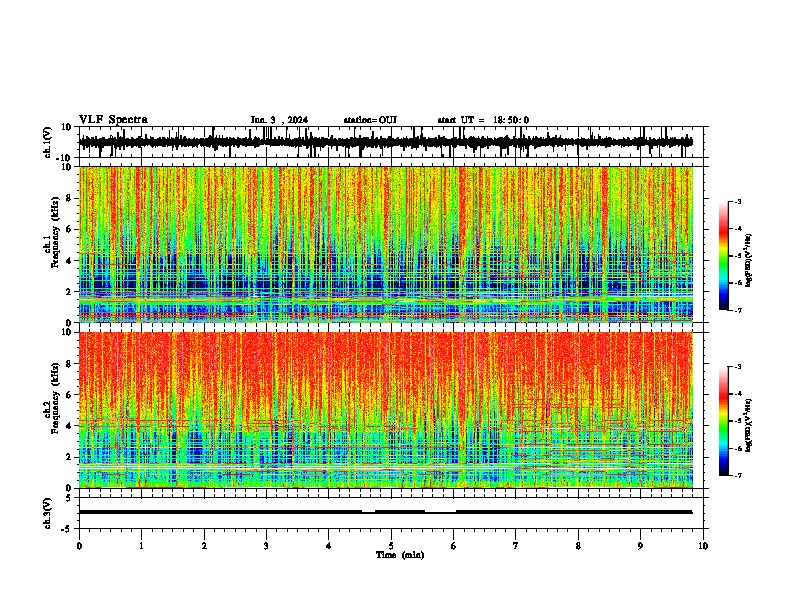
Task: Click the time axis tick label "5"
Action: (391, 546)
